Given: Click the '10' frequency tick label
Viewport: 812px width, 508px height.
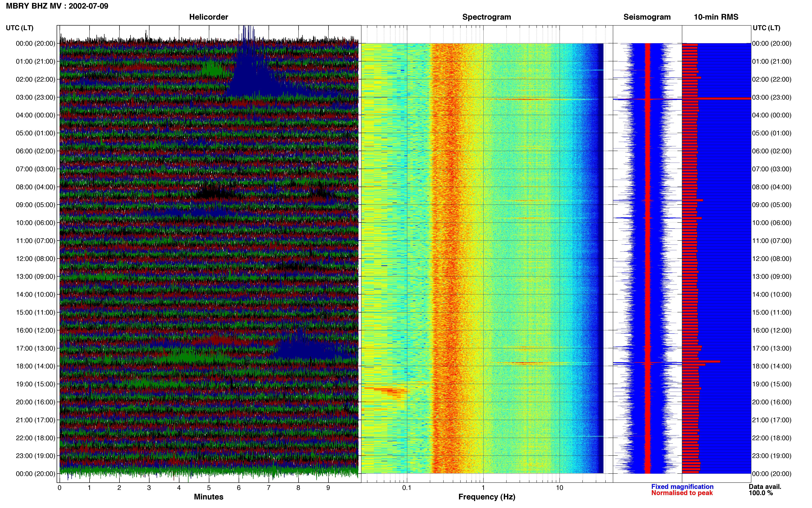Looking at the screenshot, I should click(559, 488).
